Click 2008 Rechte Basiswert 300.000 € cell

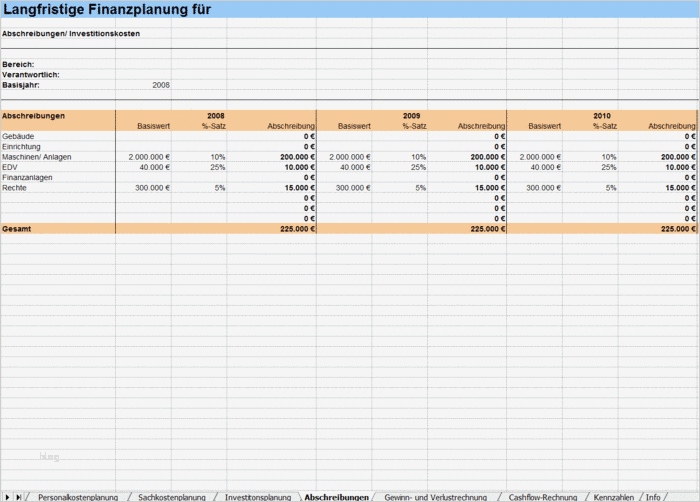point(143,188)
